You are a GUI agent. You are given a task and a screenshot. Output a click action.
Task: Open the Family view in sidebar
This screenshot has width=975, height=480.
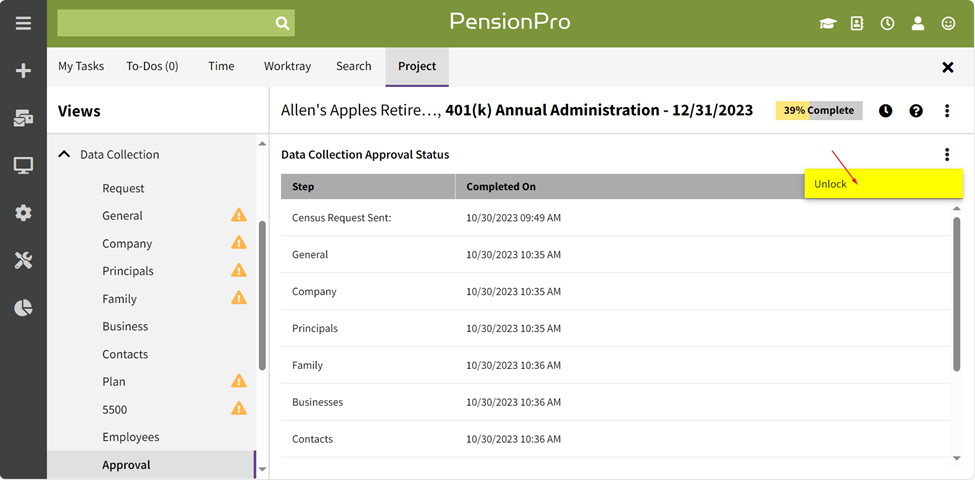pos(119,299)
